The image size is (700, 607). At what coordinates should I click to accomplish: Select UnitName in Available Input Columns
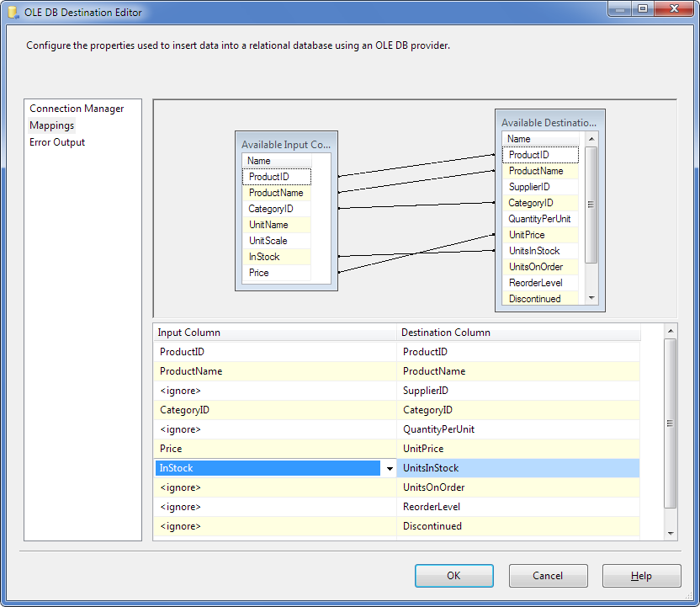[x=268, y=225]
